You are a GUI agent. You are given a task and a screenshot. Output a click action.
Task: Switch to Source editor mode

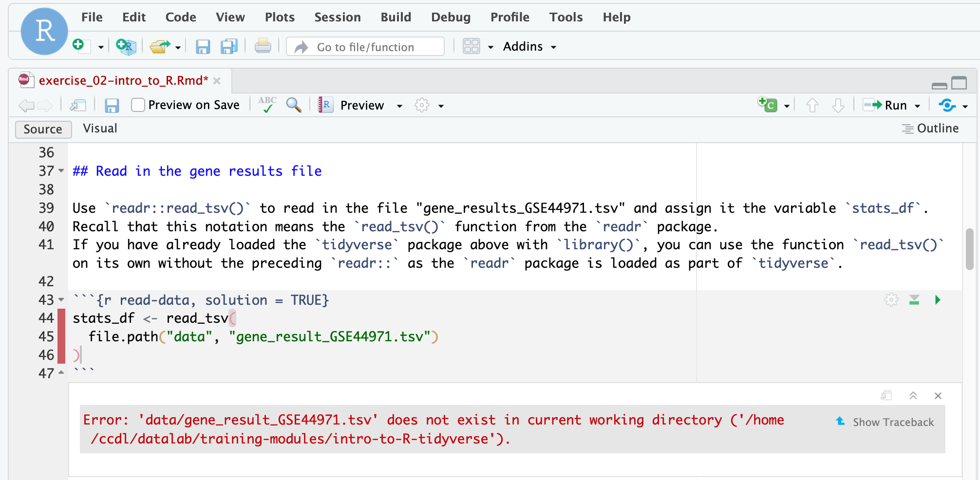click(x=43, y=129)
